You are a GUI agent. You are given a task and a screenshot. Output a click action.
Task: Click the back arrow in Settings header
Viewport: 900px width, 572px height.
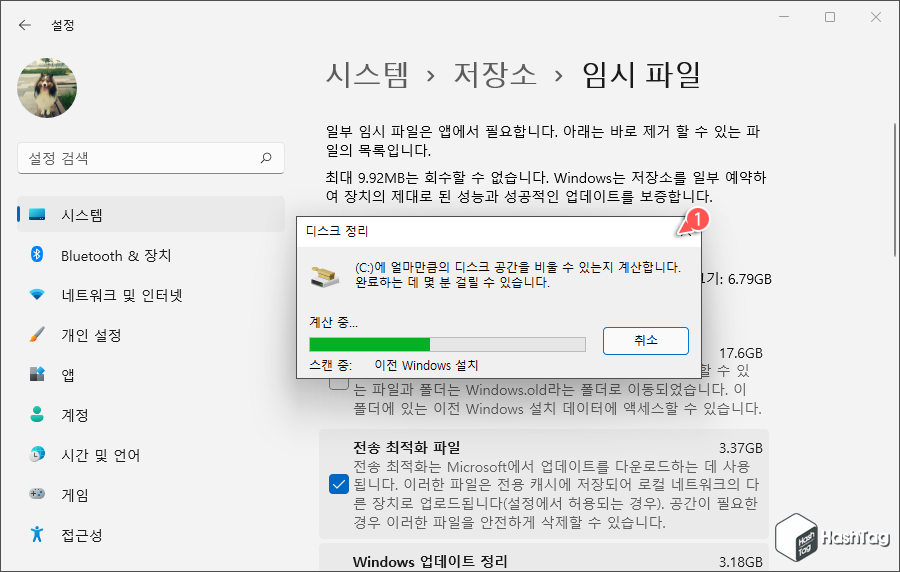point(24,25)
